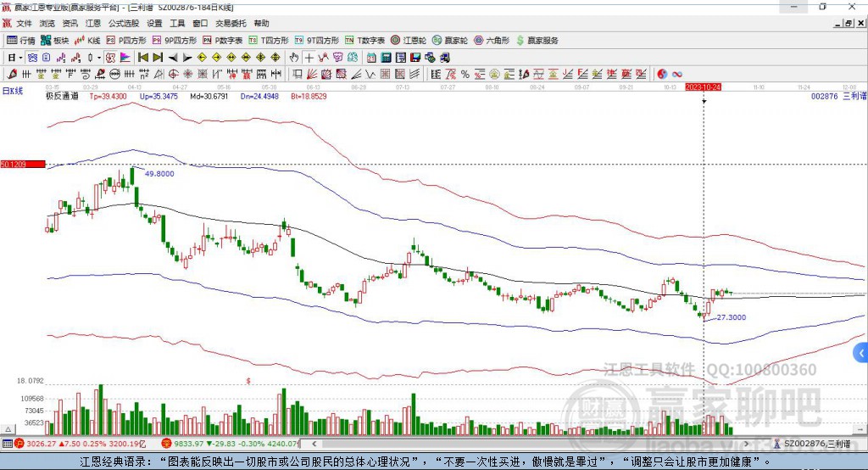
Task: Open the T四方形 tool
Action: (269, 41)
